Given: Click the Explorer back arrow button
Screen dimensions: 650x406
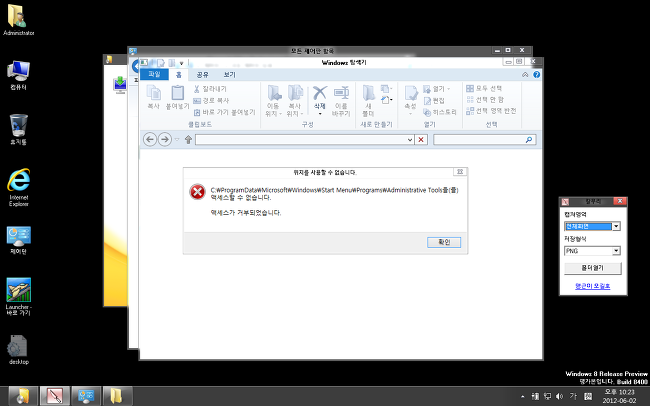Looking at the screenshot, I should tap(150, 139).
